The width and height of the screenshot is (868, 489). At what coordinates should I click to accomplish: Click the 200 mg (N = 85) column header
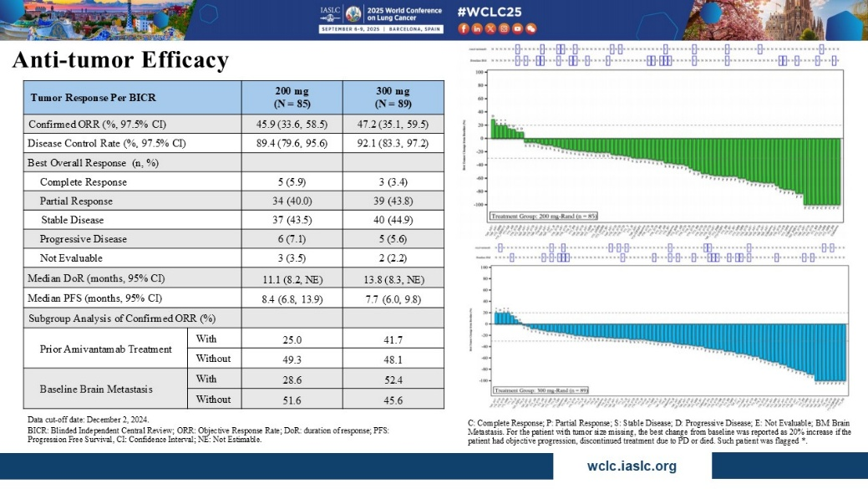coord(292,98)
